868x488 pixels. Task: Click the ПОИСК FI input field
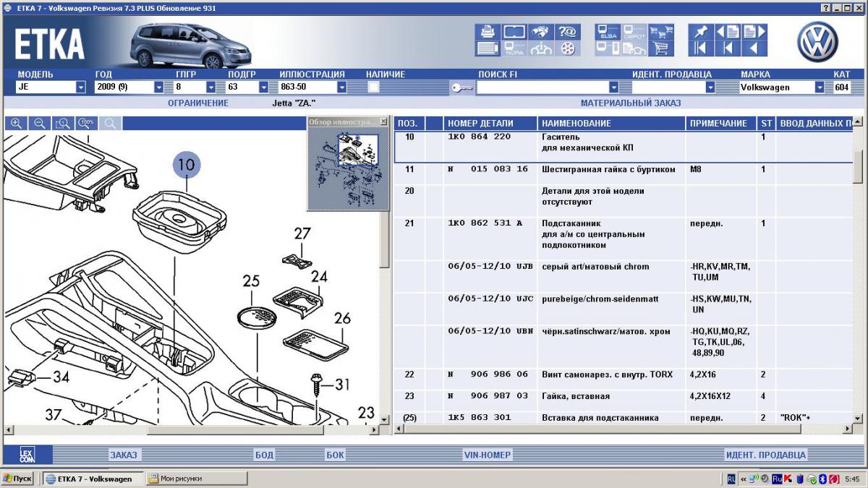(x=542, y=87)
